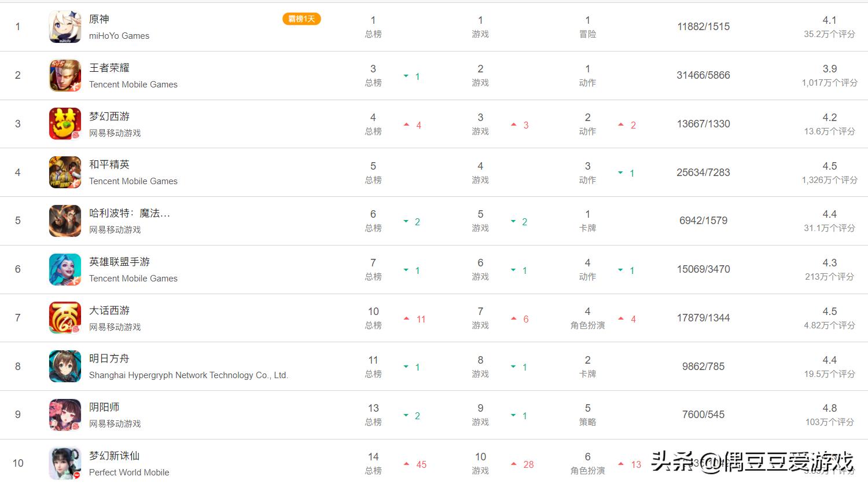Click keyword count 13667/1330
This screenshot has width=868, height=487.
click(x=704, y=124)
